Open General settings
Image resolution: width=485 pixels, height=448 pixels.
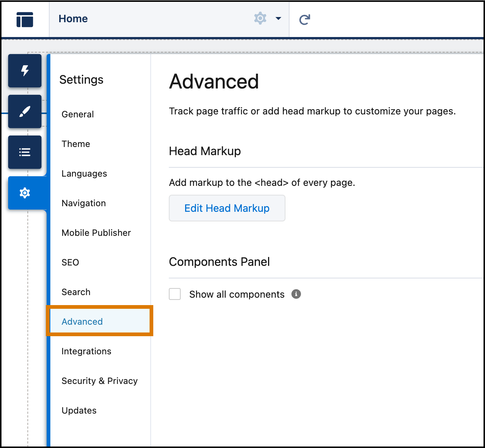click(x=77, y=114)
